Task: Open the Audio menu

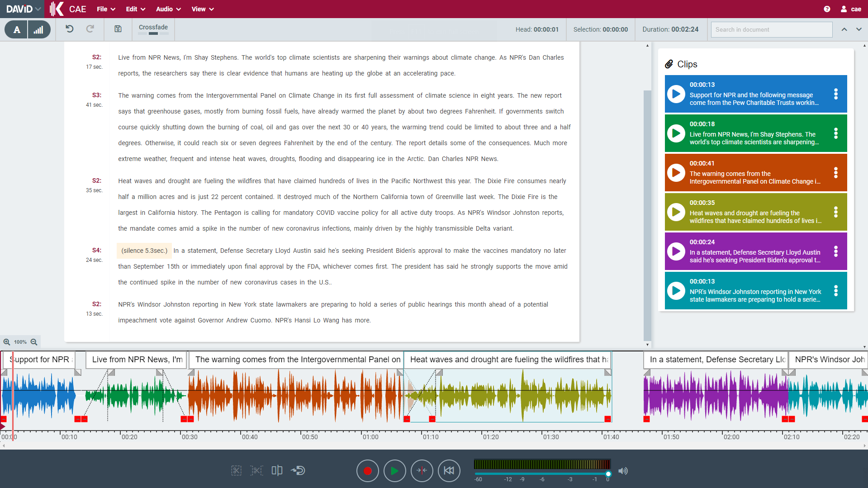Action: 168,9
